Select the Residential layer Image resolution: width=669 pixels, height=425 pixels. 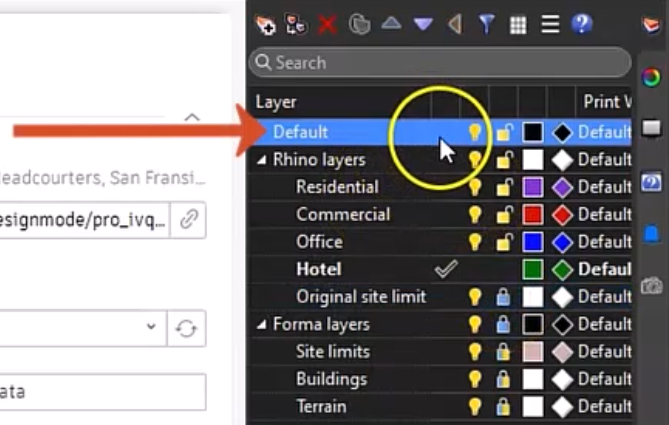[x=337, y=187]
